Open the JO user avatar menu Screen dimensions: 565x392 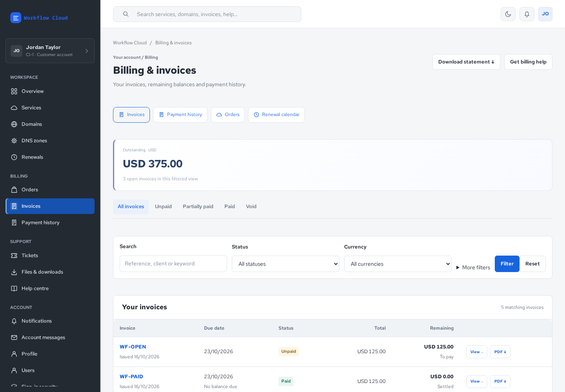pyautogui.click(x=545, y=14)
